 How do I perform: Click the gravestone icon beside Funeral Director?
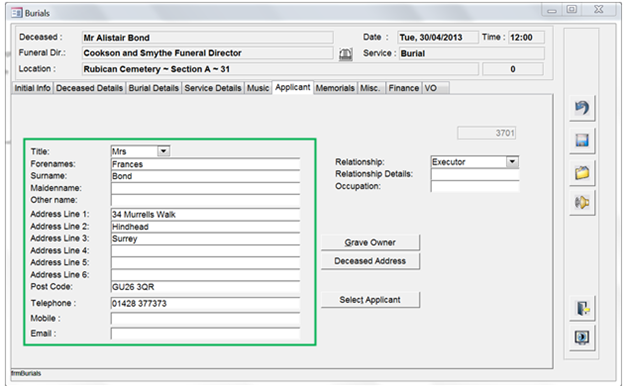(x=346, y=54)
